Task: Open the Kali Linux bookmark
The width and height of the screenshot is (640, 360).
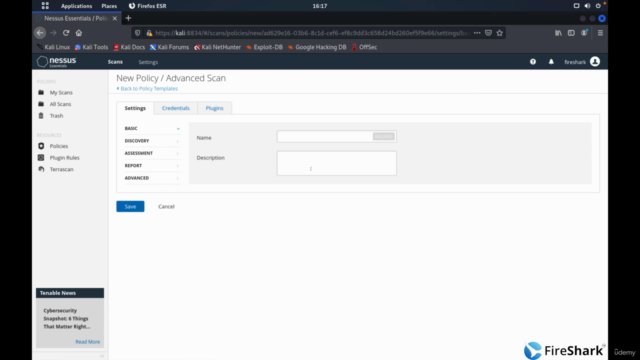Action: point(53,47)
